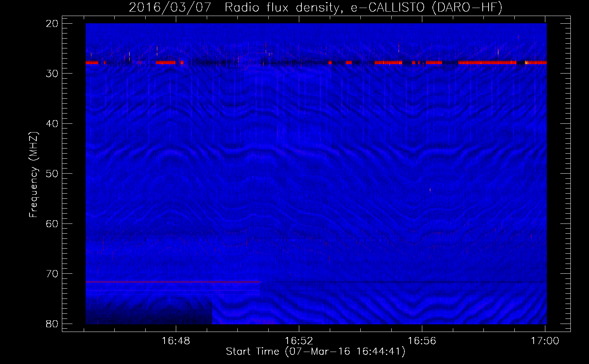The image size is (589, 364).
Task: Click the 50 MHz frequency tick label
Action: coord(52,174)
